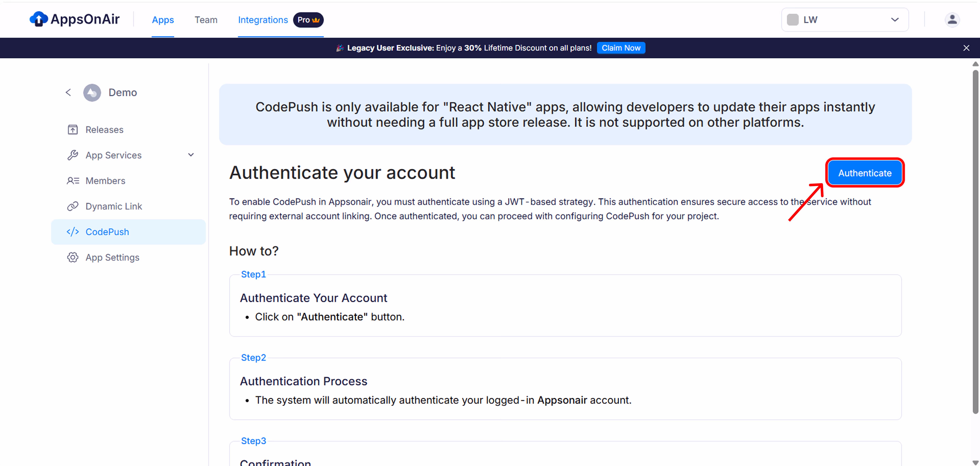The height and width of the screenshot is (466, 980).
Task: Open the Integrations tab
Action: (263, 20)
